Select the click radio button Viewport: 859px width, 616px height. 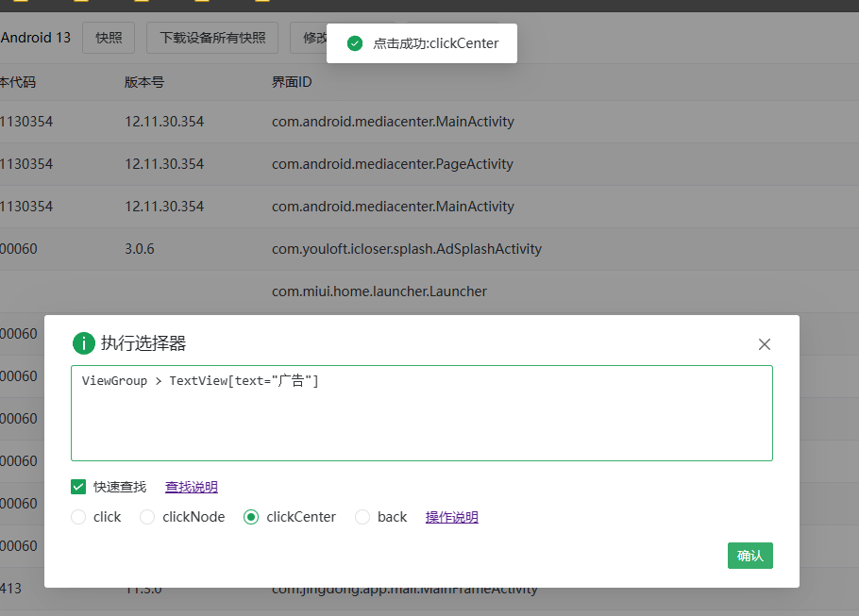click(x=78, y=517)
